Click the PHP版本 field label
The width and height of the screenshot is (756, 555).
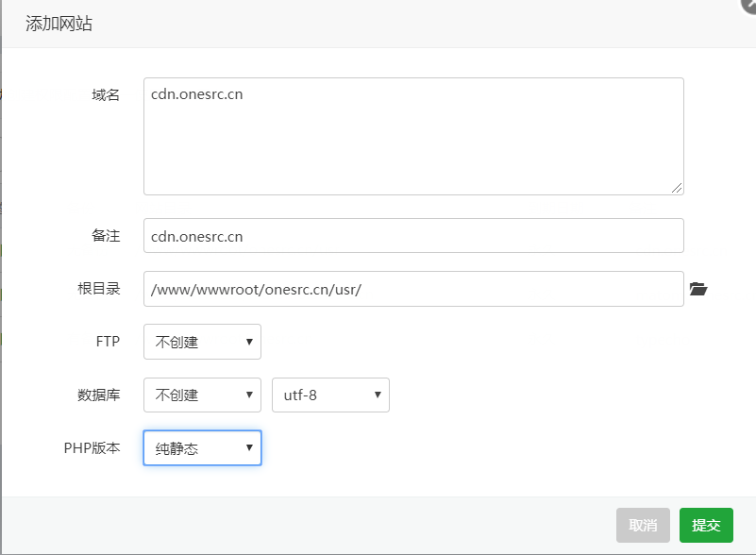tap(92, 447)
